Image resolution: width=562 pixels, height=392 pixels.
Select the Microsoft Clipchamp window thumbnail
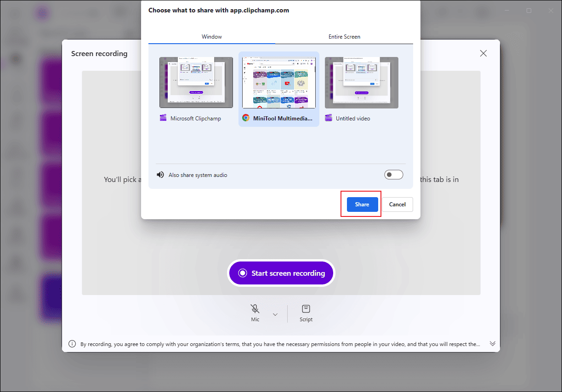[196, 82]
